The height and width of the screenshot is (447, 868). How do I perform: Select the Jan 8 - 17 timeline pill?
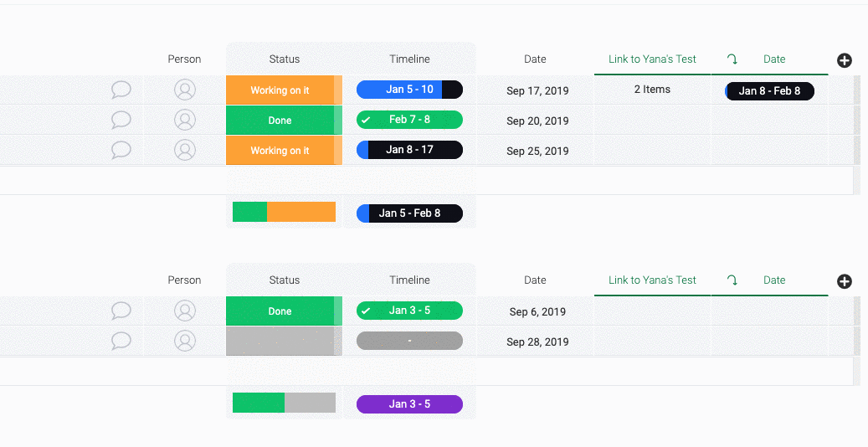409,150
